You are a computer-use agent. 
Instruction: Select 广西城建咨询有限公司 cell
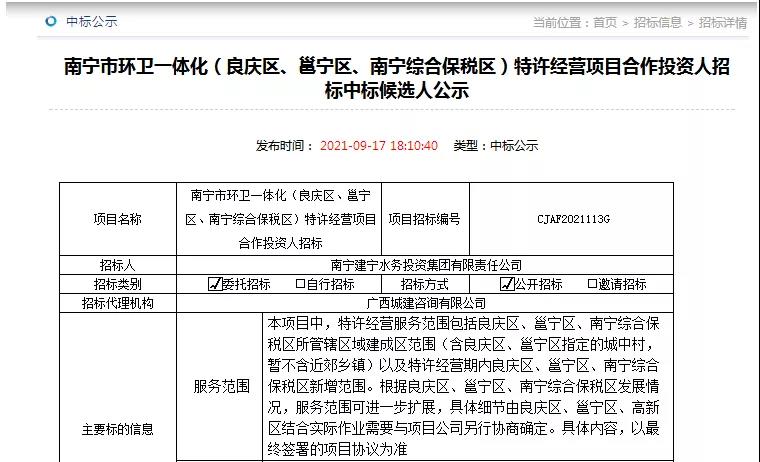tap(426, 303)
